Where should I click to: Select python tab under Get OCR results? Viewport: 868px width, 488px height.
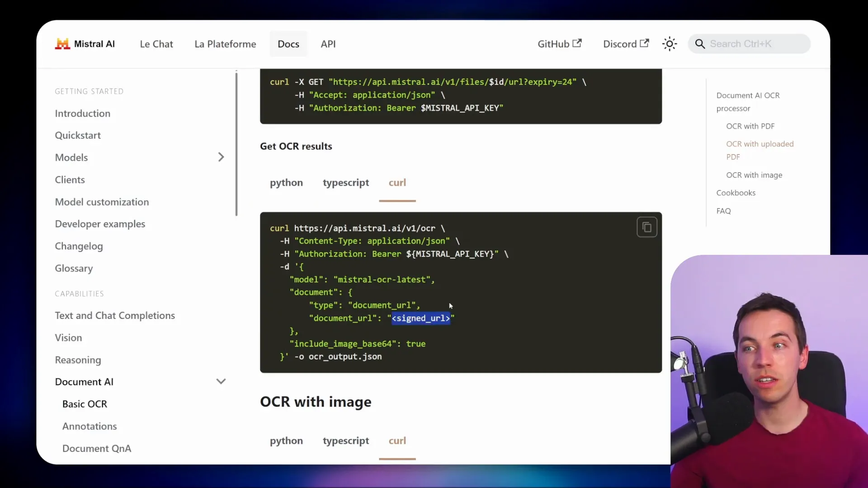coord(286,183)
